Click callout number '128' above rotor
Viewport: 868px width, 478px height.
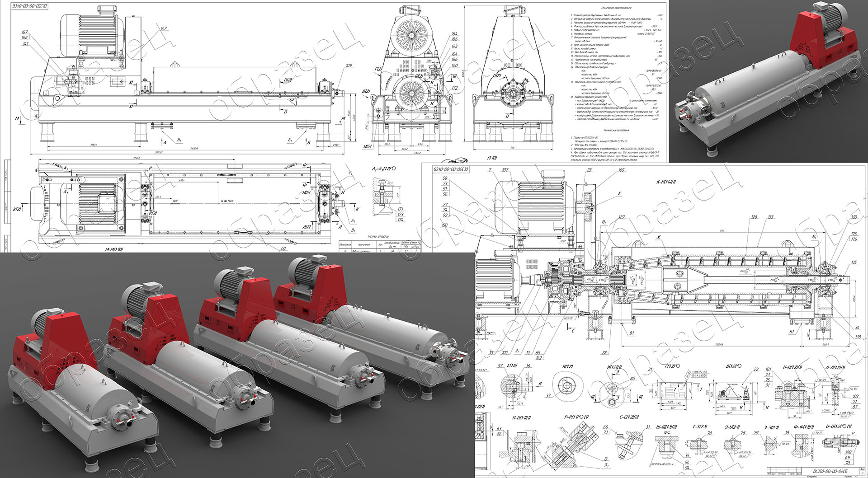tap(754, 217)
